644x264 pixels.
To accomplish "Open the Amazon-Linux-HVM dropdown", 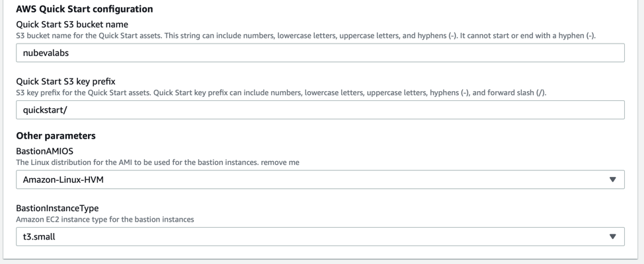I will tap(321, 180).
